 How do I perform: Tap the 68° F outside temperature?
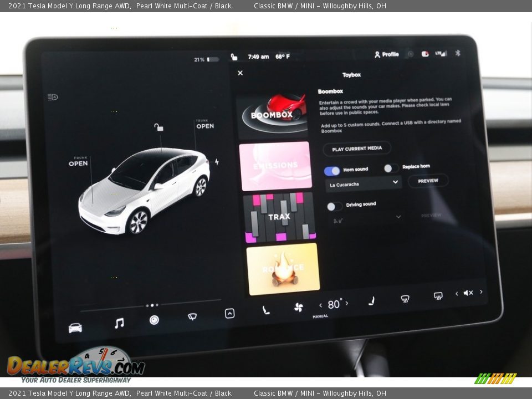282,57
